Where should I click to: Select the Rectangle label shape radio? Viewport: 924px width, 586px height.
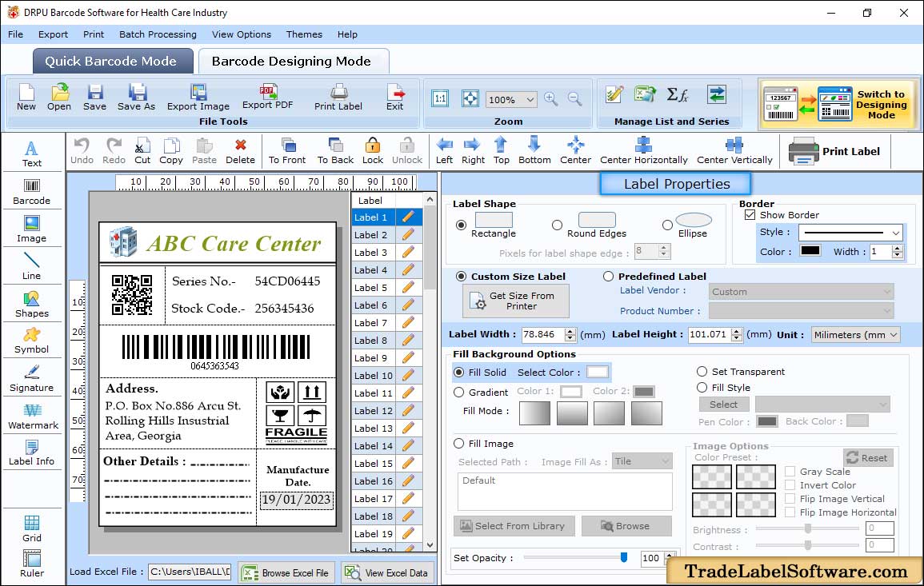click(462, 225)
